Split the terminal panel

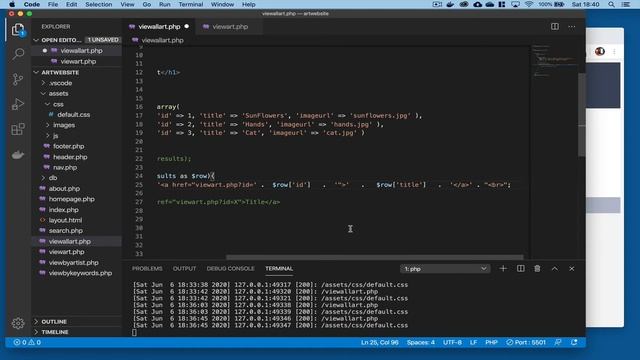pyautogui.click(x=520, y=269)
